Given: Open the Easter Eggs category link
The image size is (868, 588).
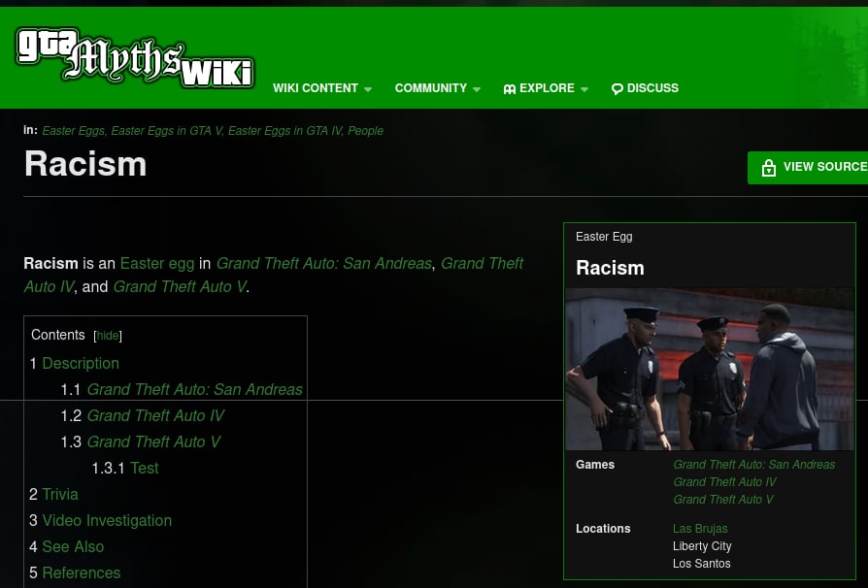Looking at the screenshot, I should point(73,131).
